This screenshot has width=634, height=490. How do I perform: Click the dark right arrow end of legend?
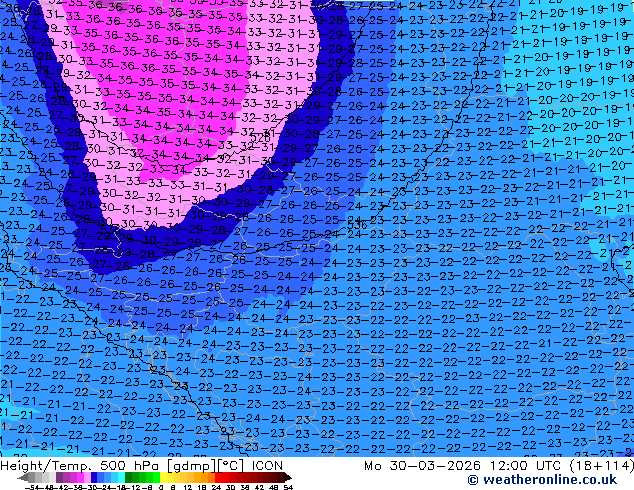click(x=288, y=478)
